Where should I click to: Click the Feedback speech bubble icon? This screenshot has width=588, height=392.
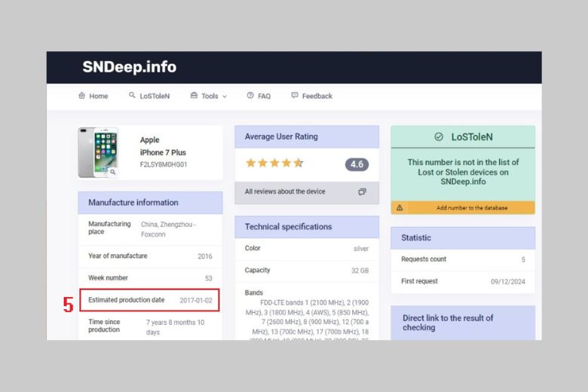click(295, 96)
